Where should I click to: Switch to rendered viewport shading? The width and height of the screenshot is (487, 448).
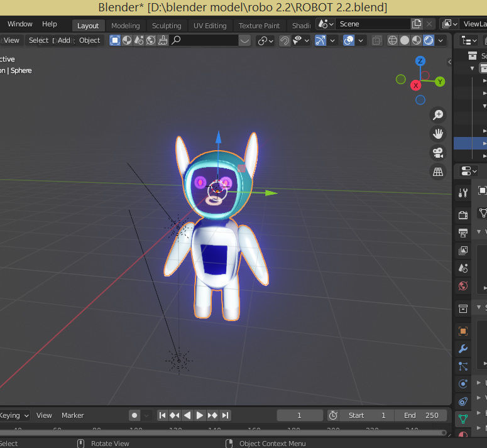[x=429, y=40]
